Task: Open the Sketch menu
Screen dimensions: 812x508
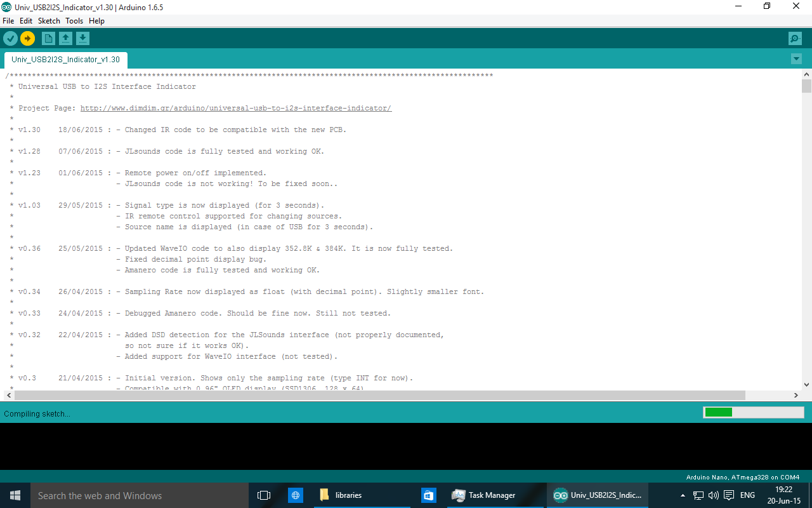Action: pos(49,21)
